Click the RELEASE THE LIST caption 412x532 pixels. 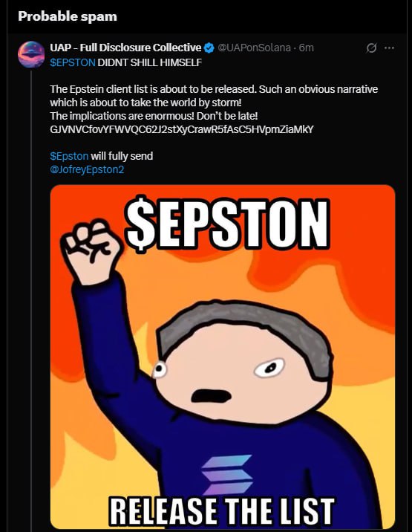[x=222, y=511]
